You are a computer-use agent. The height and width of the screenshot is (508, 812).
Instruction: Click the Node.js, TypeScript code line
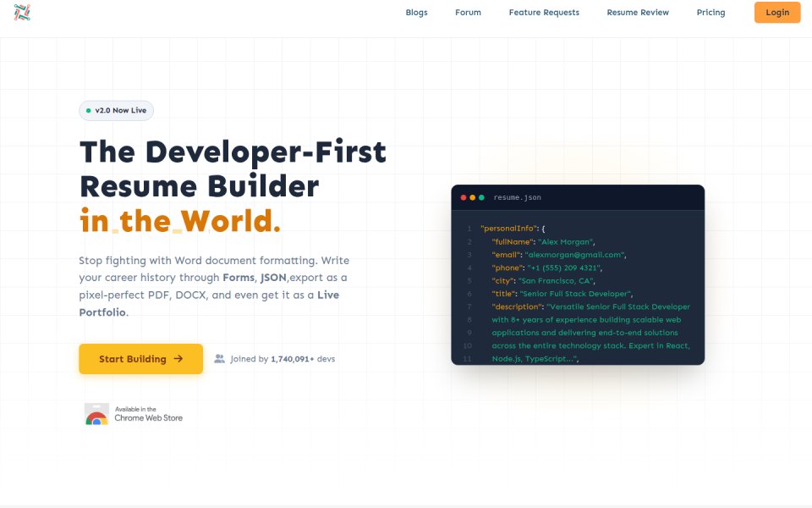pyautogui.click(x=535, y=359)
